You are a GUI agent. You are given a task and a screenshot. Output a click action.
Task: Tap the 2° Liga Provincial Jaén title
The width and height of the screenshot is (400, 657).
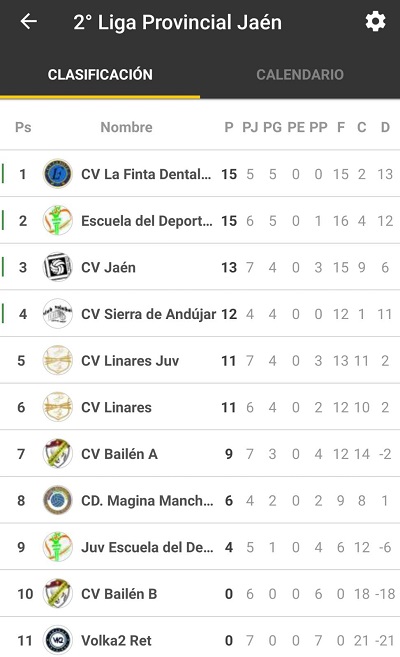178,22
